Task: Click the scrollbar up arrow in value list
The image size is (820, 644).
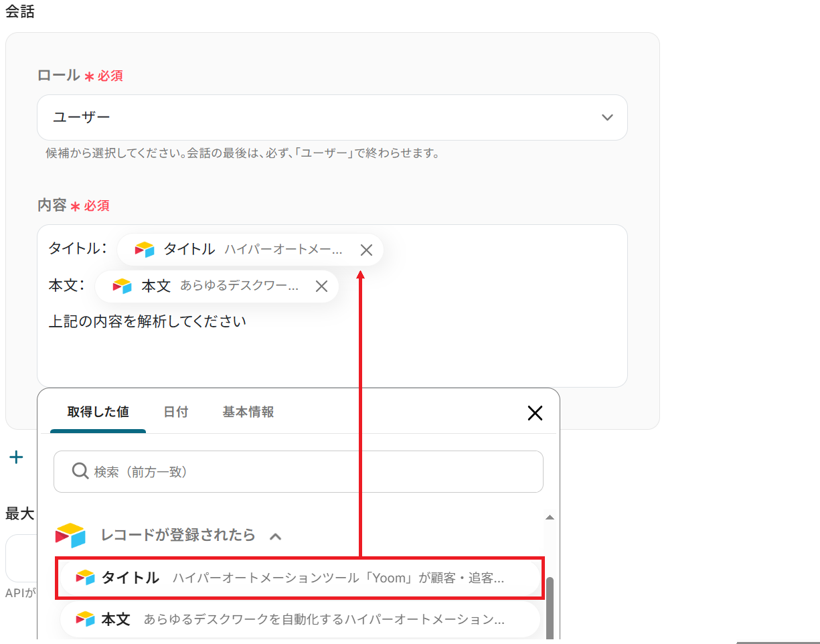Action: [550, 518]
